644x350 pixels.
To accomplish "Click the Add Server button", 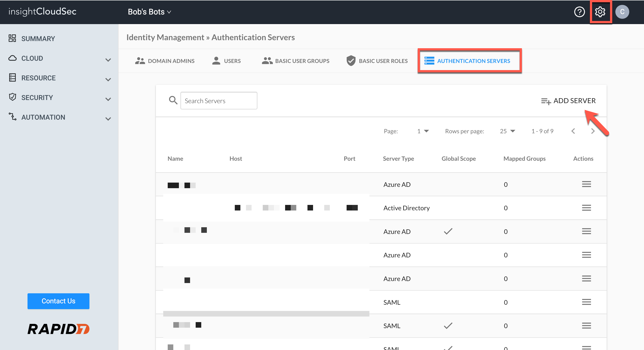I will point(568,101).
